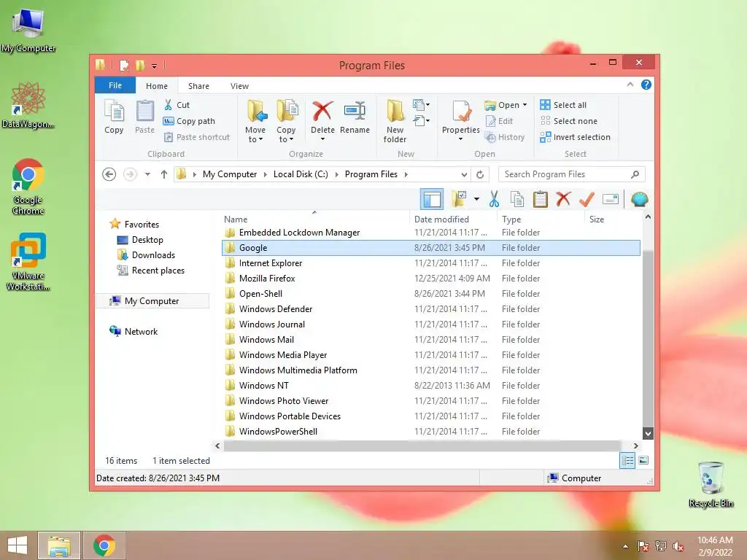
Task: Click the folder options icon in the toolbar
Action: click(x=459, y=199)
